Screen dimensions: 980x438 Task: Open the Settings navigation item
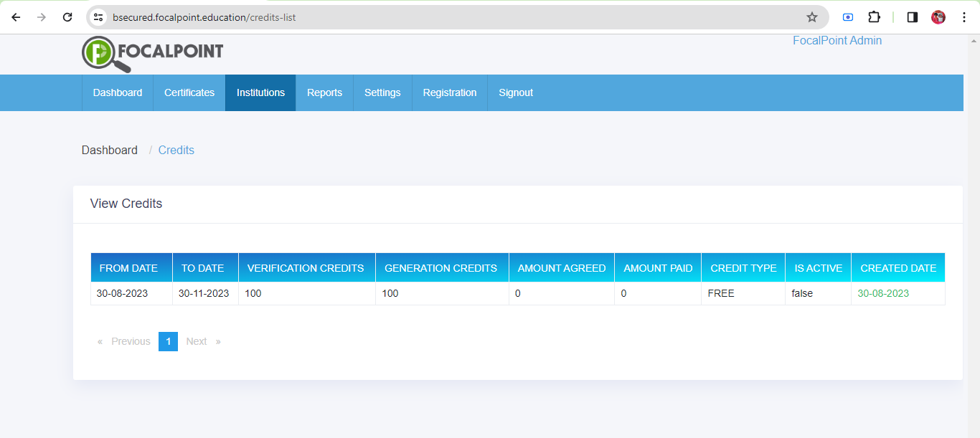pyautogui.click(x=382, y=92)
